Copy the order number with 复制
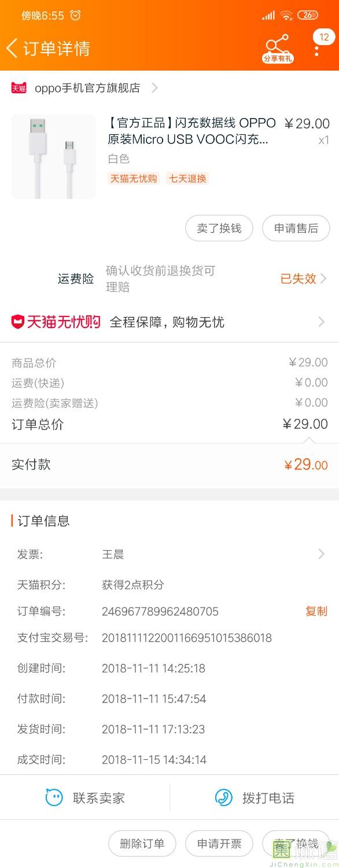This screenshot has width=339, height=868. click(x=316, y=611)
